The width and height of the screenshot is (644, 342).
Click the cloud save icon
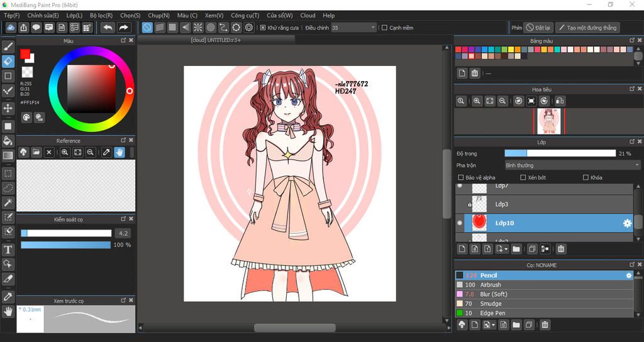[11, 28]
